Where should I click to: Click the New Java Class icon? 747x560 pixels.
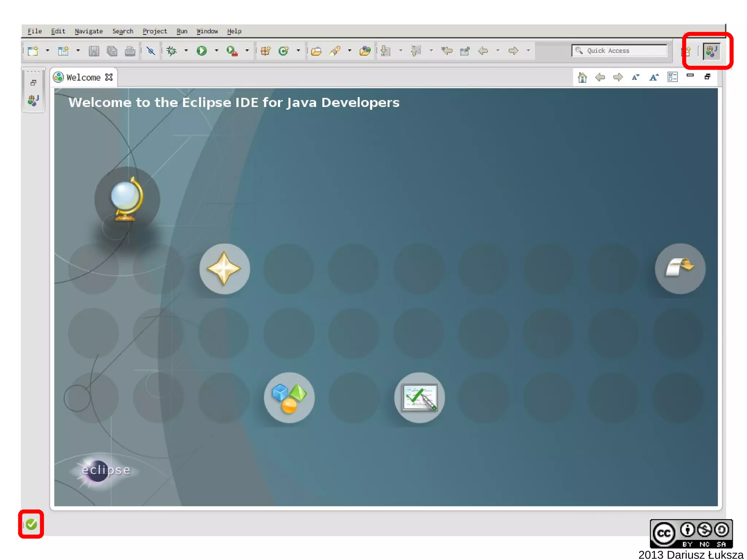(x=284, y=51)
